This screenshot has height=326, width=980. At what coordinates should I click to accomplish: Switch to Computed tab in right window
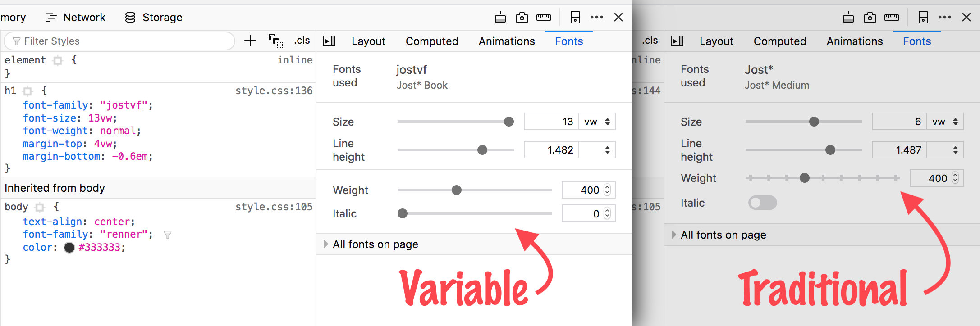click(780, 41)
